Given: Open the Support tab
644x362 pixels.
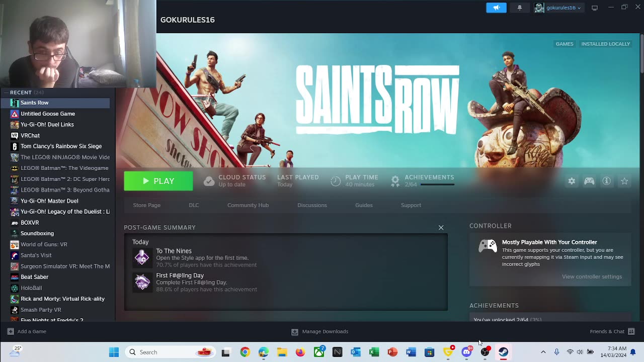Looking at the screenshot, I should (x=411, y=205).
